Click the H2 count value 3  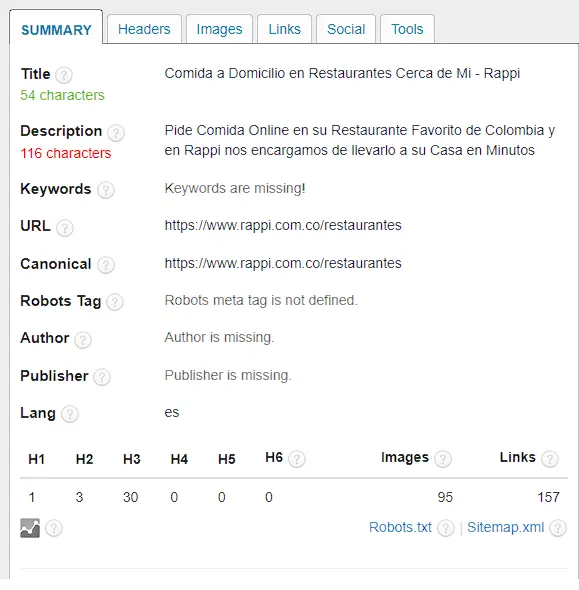point(79,497)
